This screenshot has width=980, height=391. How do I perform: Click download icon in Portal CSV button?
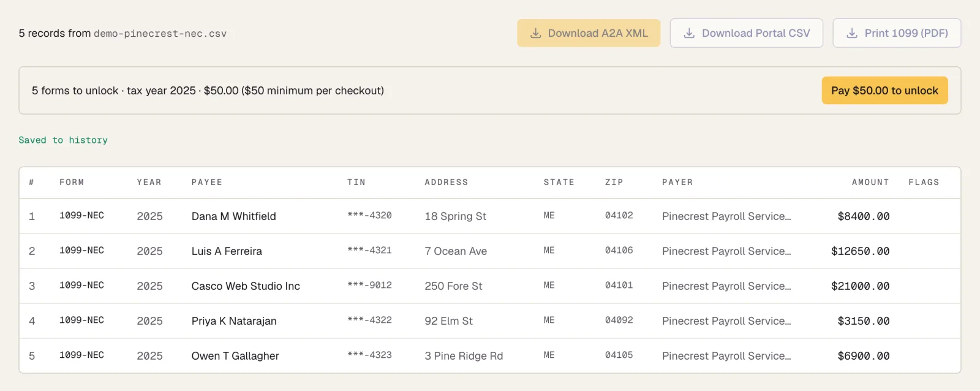click(x=689, y=33)
